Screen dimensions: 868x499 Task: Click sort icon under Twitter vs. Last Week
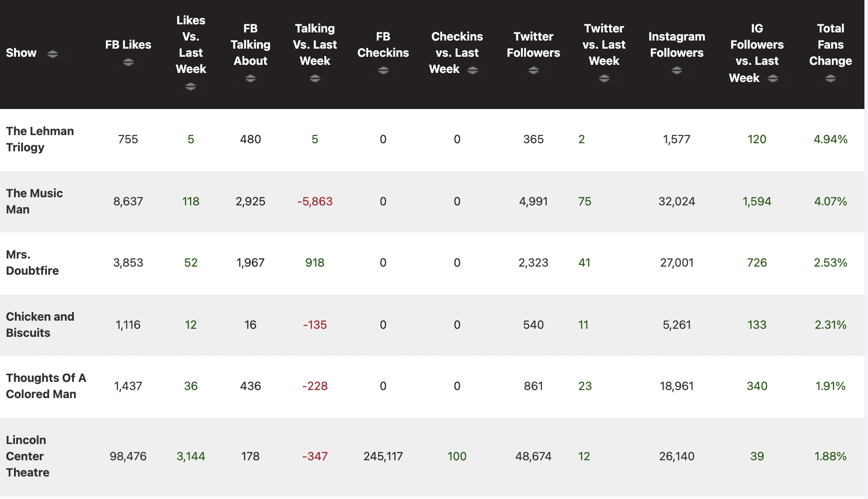pos(604,78)
